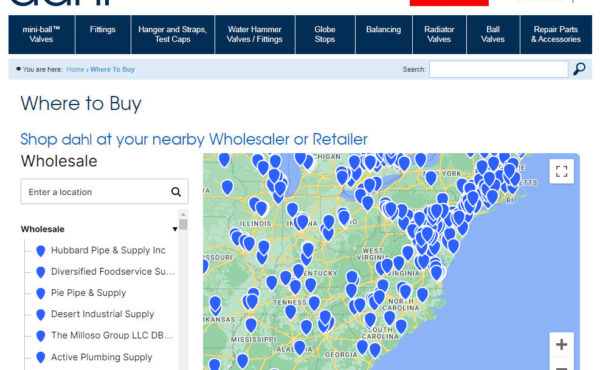The width and height of the screenshot is (600, 370).
Task: Click the map pin over New York label
Action: [x=431, y=178]
